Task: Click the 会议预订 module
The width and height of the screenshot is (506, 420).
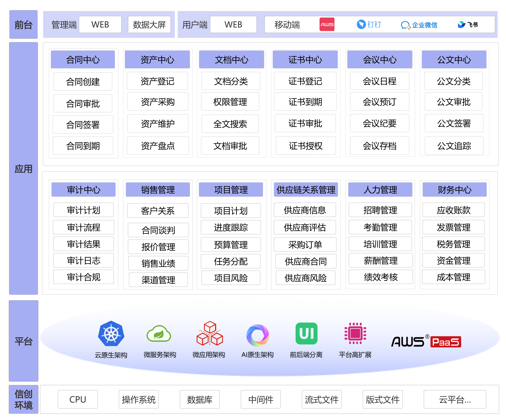Action: [x=379, y=102]
